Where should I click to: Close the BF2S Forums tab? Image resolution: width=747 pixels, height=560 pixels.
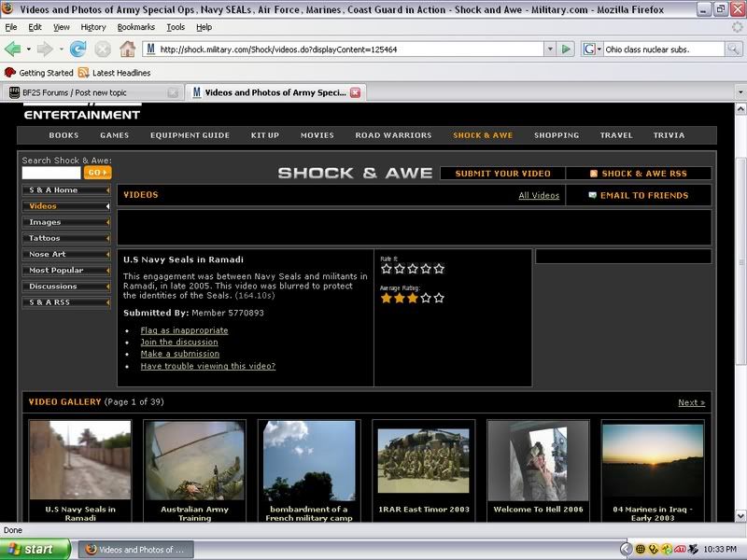pos(173,92)
